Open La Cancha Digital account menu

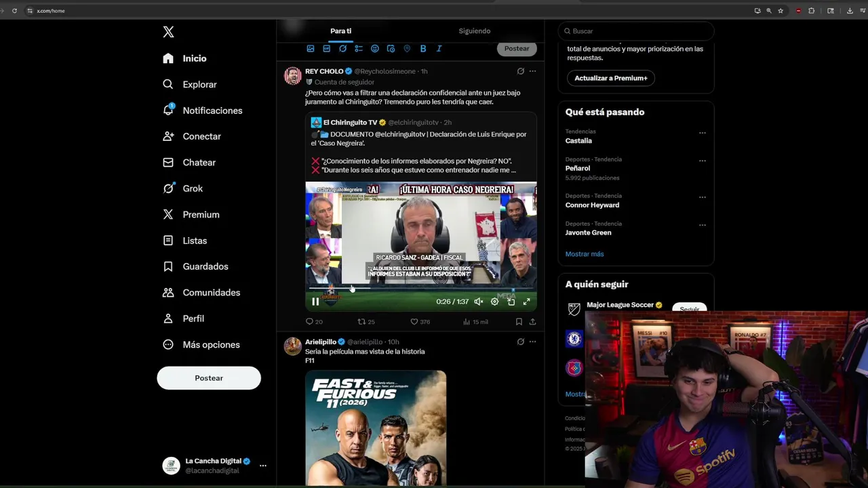pos(214,466)
